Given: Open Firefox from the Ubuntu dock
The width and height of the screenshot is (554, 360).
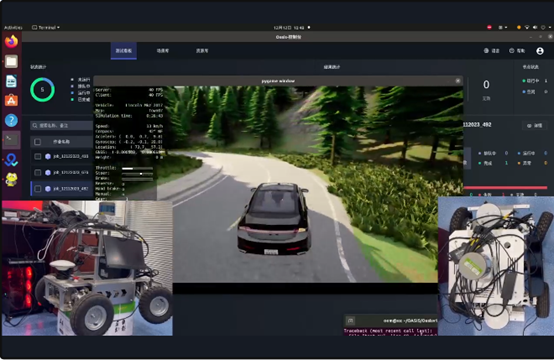Looking at the screenshot, I should tap(11, 41).
